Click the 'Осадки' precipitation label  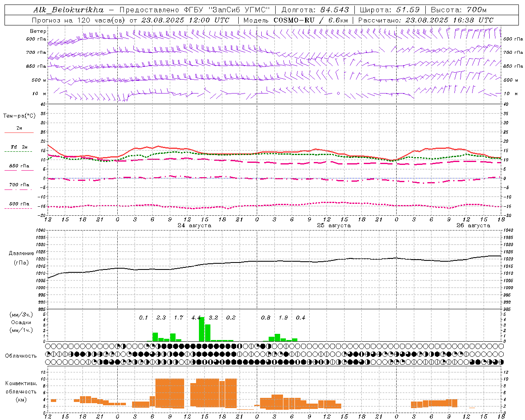coord(21,322)
